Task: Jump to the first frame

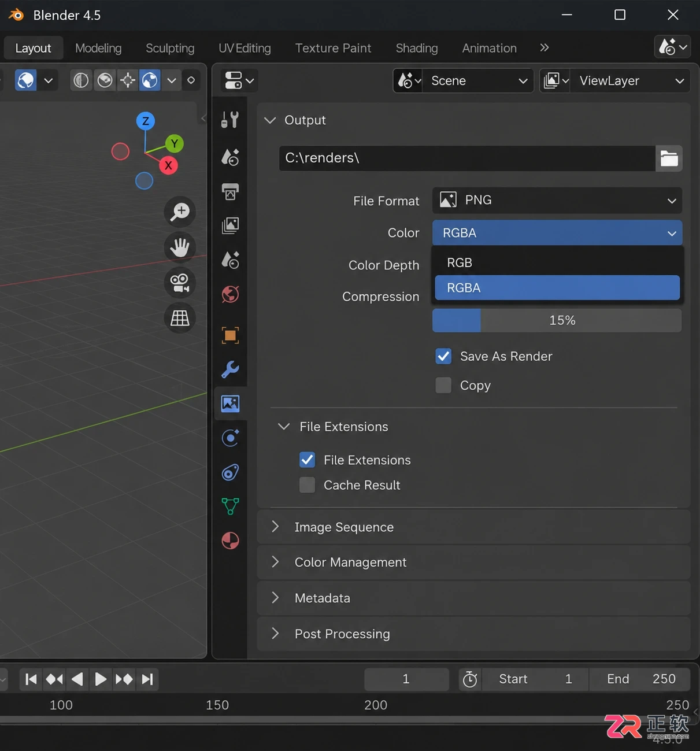Action: click(31, 679)
